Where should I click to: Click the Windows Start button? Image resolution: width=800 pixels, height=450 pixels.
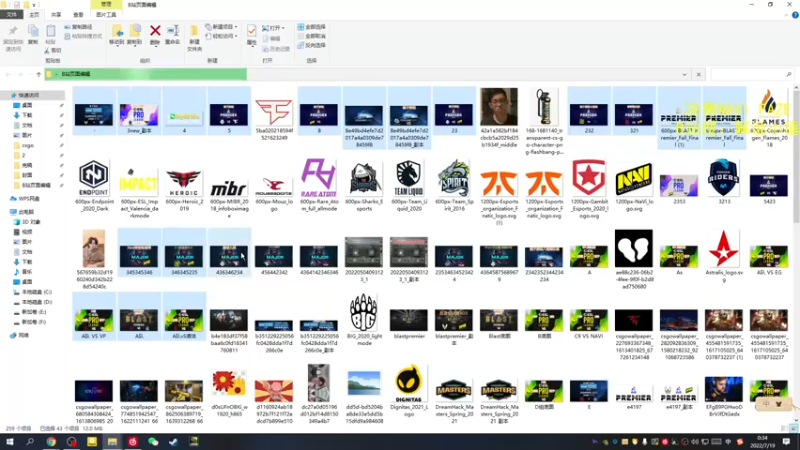click(9, 442)
